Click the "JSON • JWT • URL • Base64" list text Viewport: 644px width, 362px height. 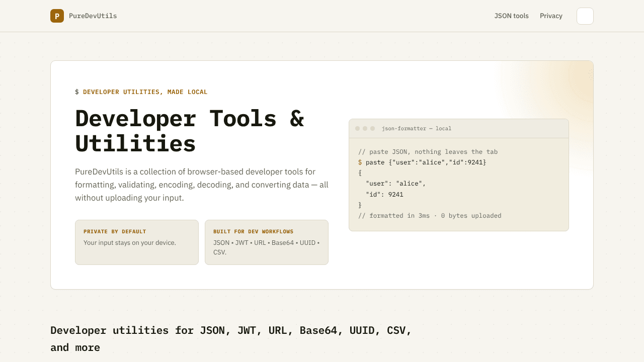(x=267, y=247)
